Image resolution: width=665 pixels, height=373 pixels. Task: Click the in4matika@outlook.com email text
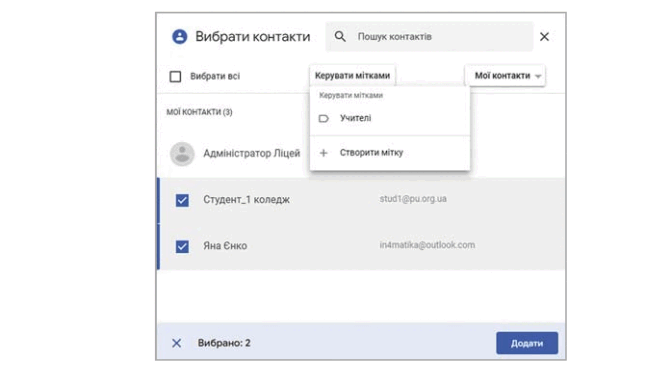pyautogui.click(x=427, y=245)
